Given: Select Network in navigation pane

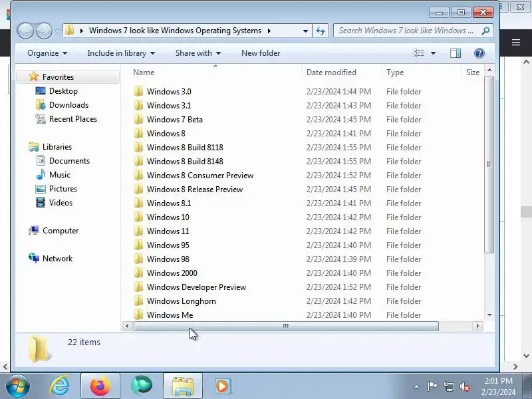Looking at the screenshot, I should [57, 259].
